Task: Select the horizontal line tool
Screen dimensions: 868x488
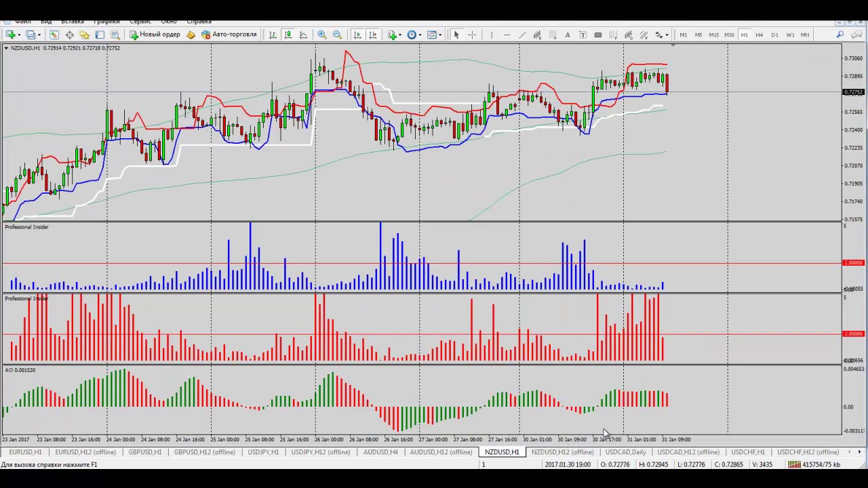Action: pos(507,35)
